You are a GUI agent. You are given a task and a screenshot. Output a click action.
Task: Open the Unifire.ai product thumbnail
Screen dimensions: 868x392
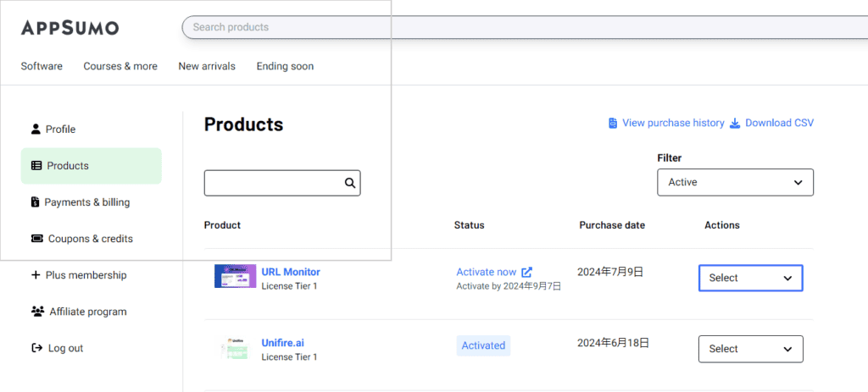pos(236,347)
